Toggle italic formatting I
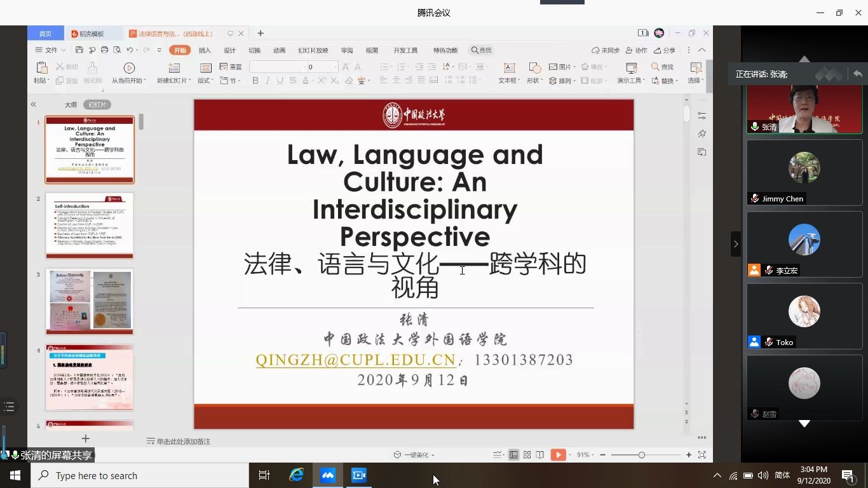This screenshot has width=868, height=488. point(268,81)
